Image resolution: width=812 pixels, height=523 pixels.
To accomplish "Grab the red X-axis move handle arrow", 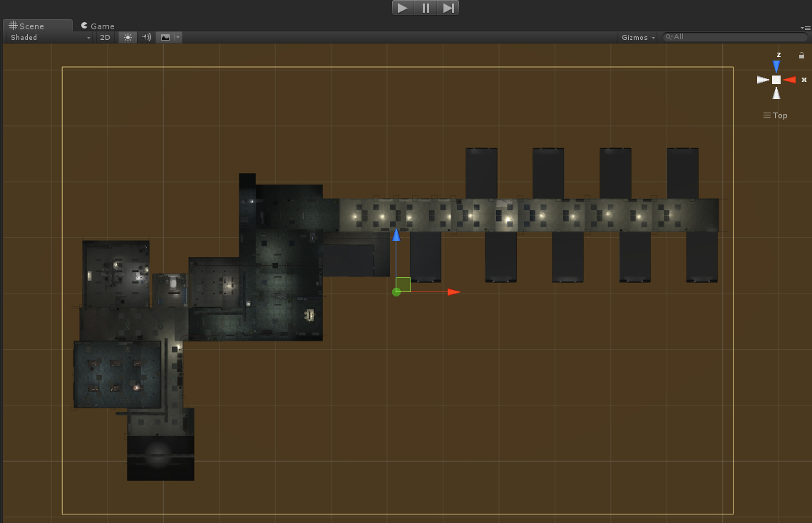I will [453, 292].
